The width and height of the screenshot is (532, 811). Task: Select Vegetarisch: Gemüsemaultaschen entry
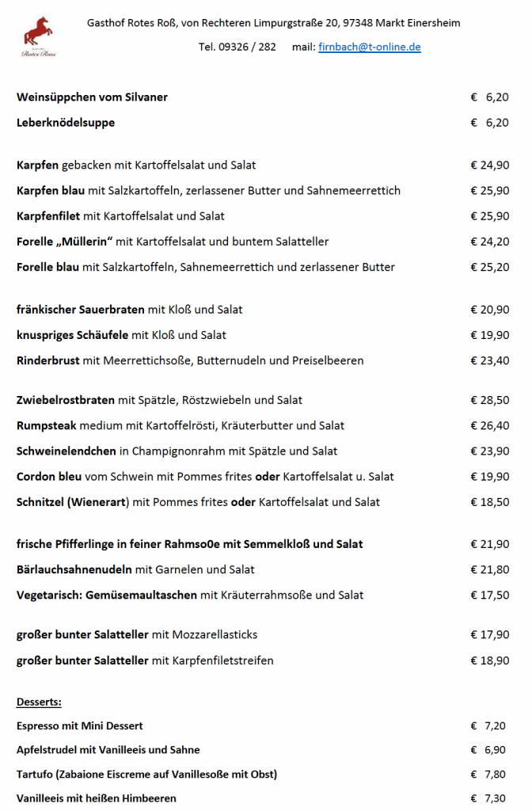(190, 595)
